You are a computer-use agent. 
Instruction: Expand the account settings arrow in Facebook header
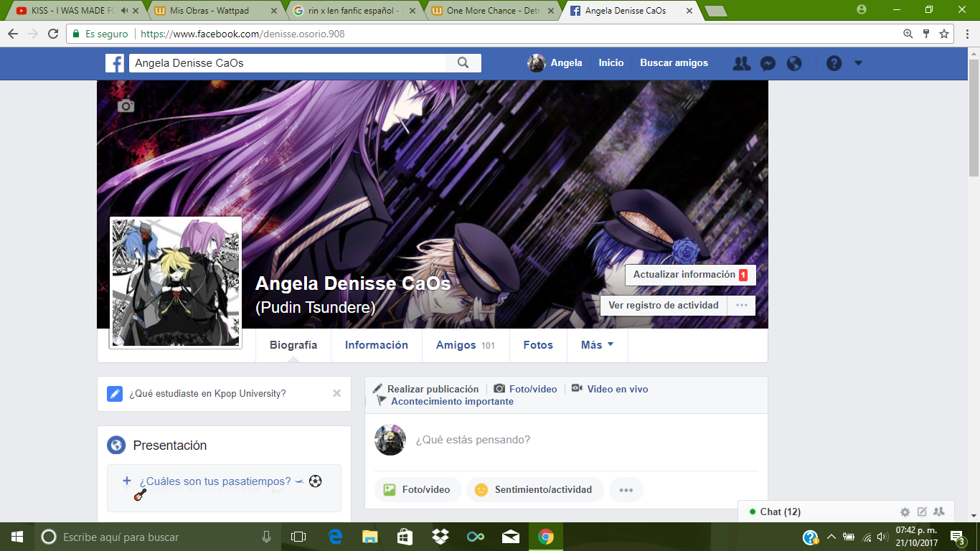859,63
